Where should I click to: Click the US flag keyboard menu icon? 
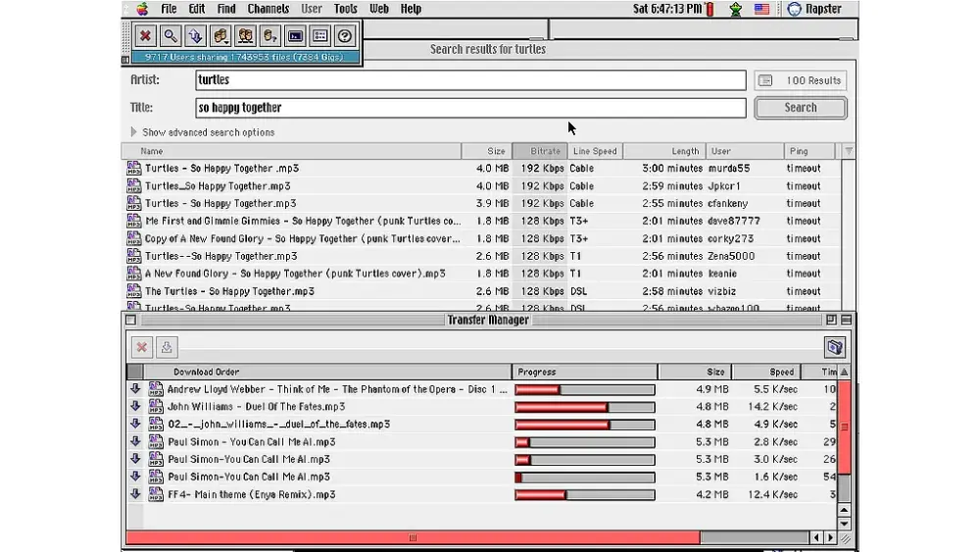(761, 9)
